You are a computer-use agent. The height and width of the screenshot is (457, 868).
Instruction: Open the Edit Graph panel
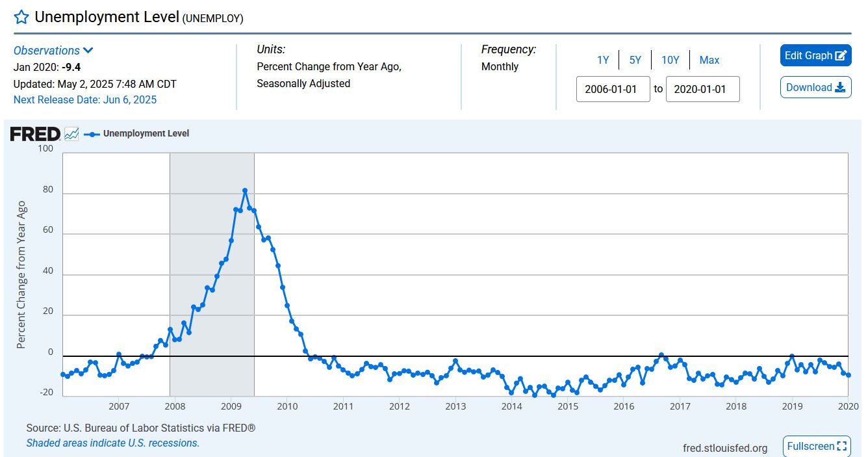815,55
